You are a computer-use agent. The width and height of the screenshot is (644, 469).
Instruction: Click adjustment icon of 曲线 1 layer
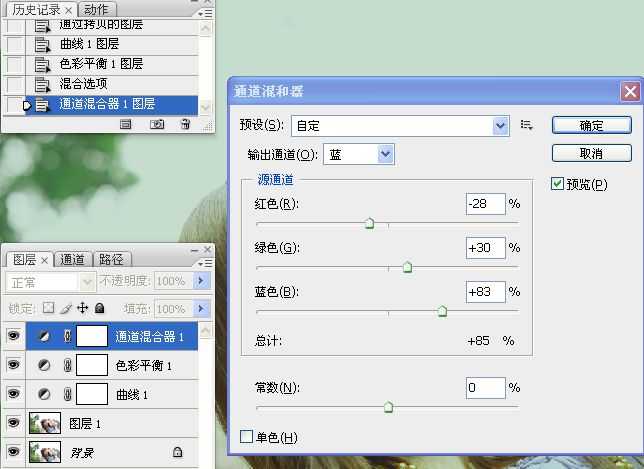(44, 394)
